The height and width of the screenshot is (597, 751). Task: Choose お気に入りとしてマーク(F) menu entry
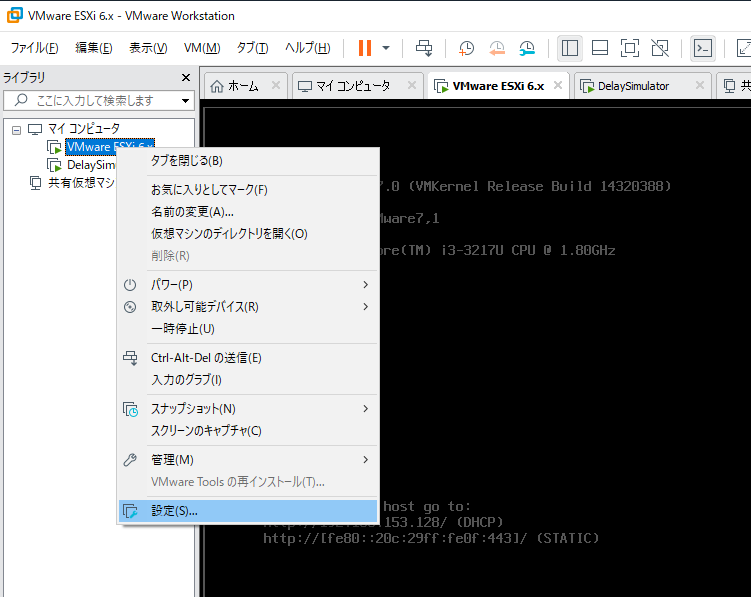[248, 190]
